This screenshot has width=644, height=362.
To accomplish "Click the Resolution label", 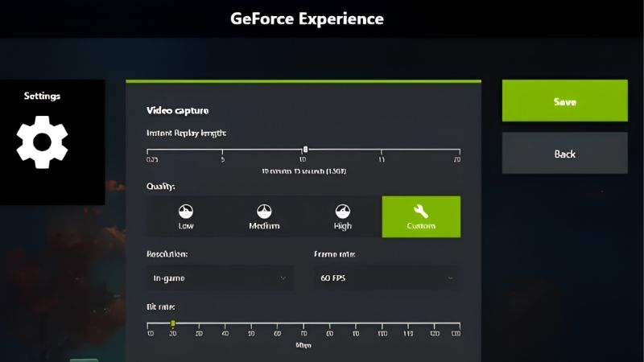I will point(167,254).
